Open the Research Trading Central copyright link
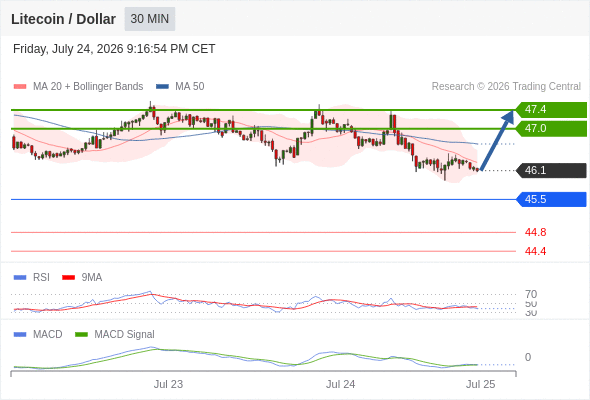This screenshot has width=590, height=400. click(x=506, y=87)
